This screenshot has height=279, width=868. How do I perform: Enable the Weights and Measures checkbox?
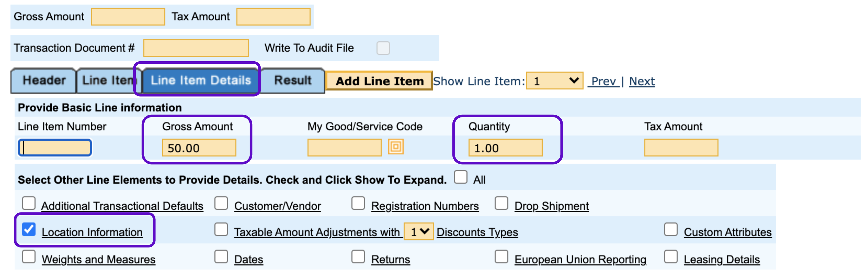tap(29, 257)
